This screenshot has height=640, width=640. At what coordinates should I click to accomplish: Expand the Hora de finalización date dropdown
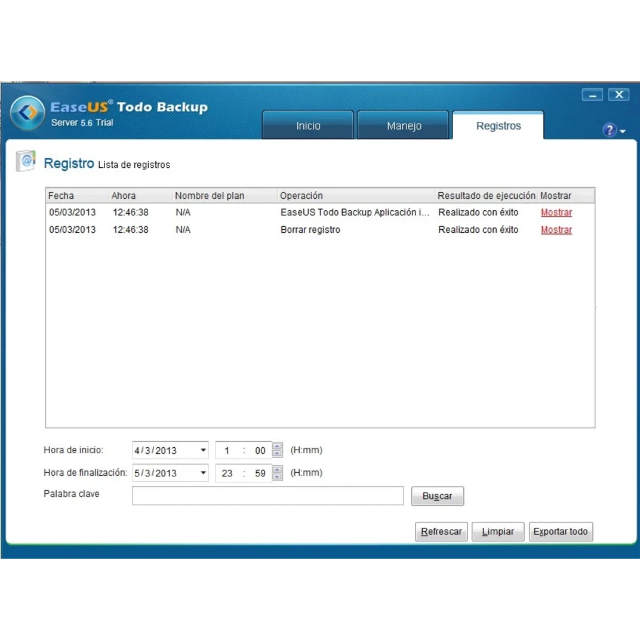coord(203,473)
